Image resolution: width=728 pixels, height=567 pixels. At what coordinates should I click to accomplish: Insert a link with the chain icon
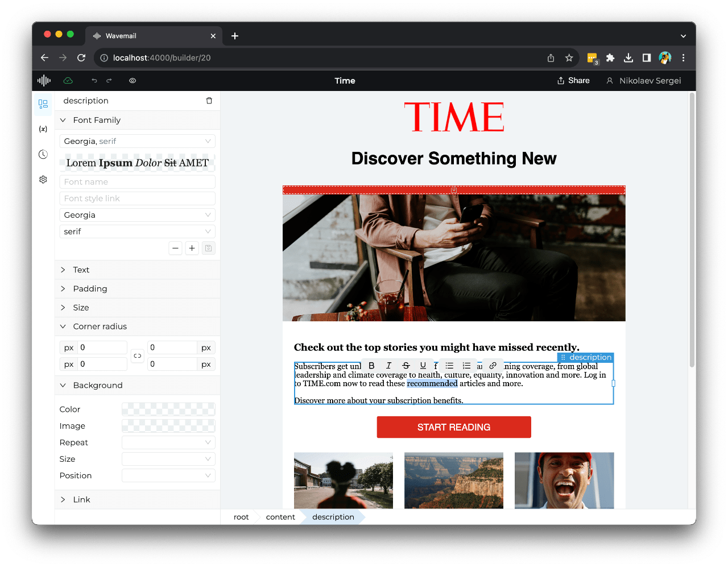[493, 366]
